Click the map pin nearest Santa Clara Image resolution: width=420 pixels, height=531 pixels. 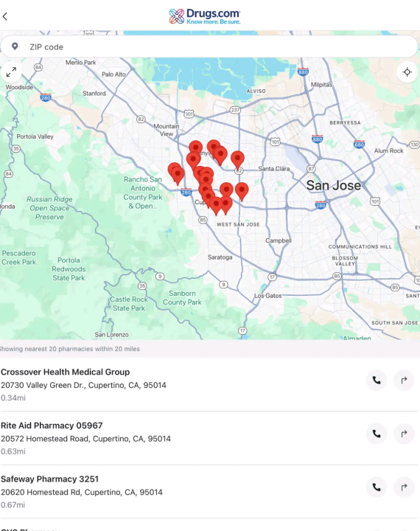(x=237, y=159)
